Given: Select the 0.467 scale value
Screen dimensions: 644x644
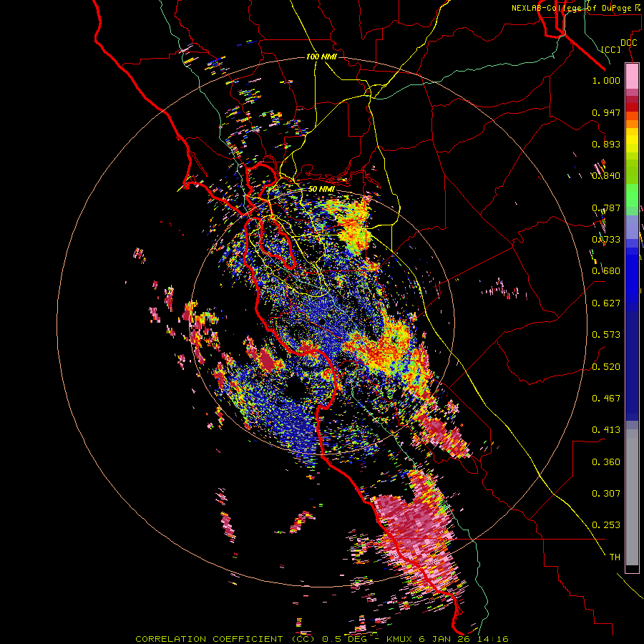Looking at the screenshot, I should coord(606,399).
